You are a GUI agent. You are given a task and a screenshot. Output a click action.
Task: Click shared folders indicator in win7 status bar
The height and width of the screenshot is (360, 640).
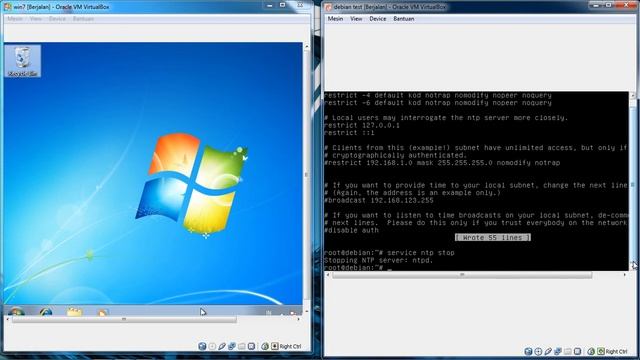(x=242, y=346)
